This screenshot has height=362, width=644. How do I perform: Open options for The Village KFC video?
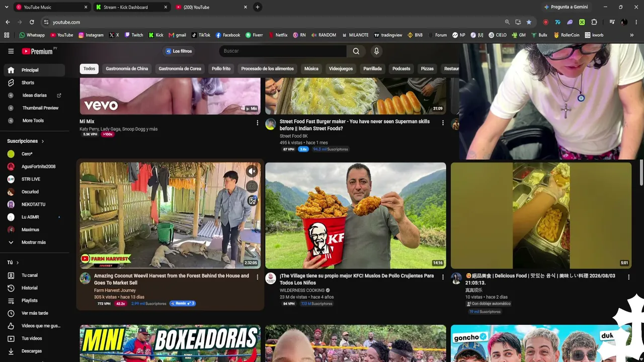[x=443, y=277]
